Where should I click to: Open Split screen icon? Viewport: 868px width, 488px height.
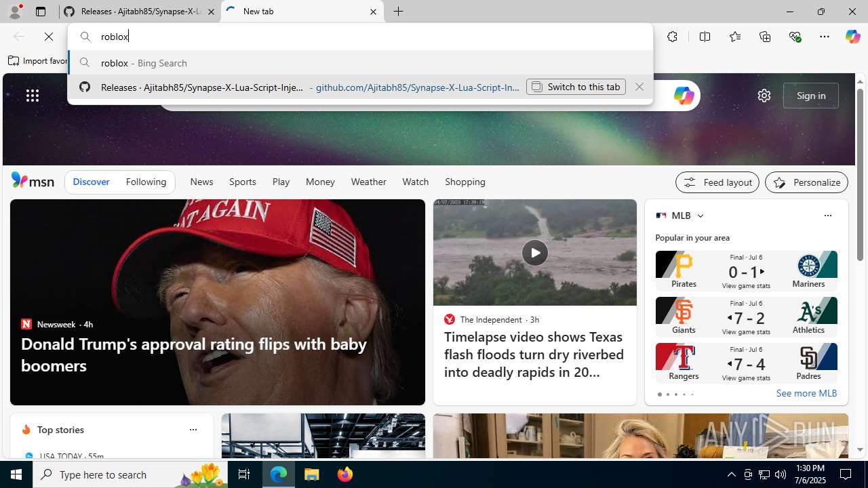click(x=705, y=37)
